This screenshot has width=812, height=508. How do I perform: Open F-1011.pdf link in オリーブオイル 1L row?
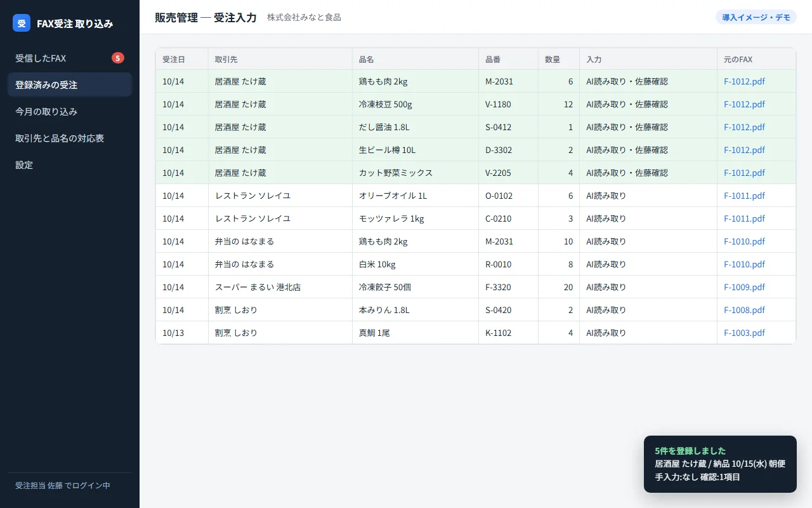(x=744, y=196)
